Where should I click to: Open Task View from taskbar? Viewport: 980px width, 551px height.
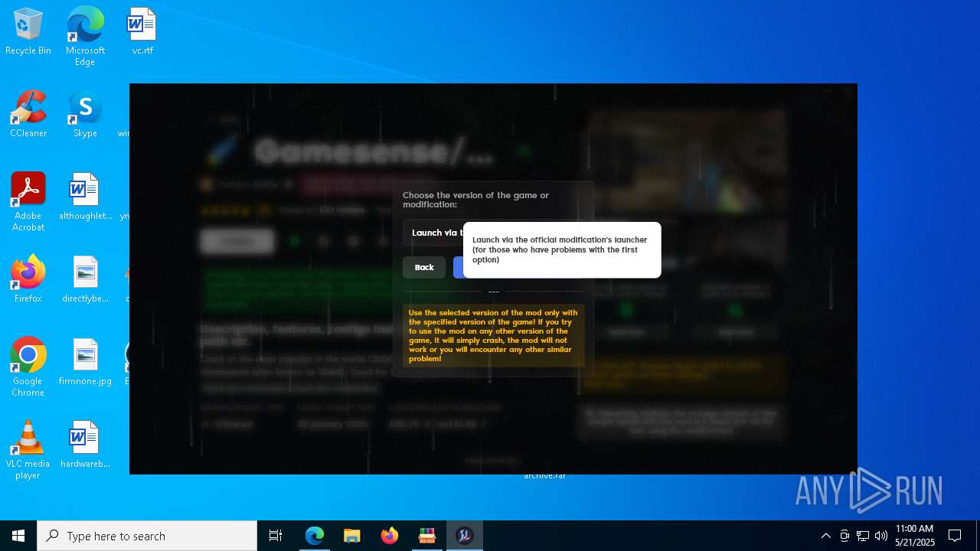tap(276, 536)
